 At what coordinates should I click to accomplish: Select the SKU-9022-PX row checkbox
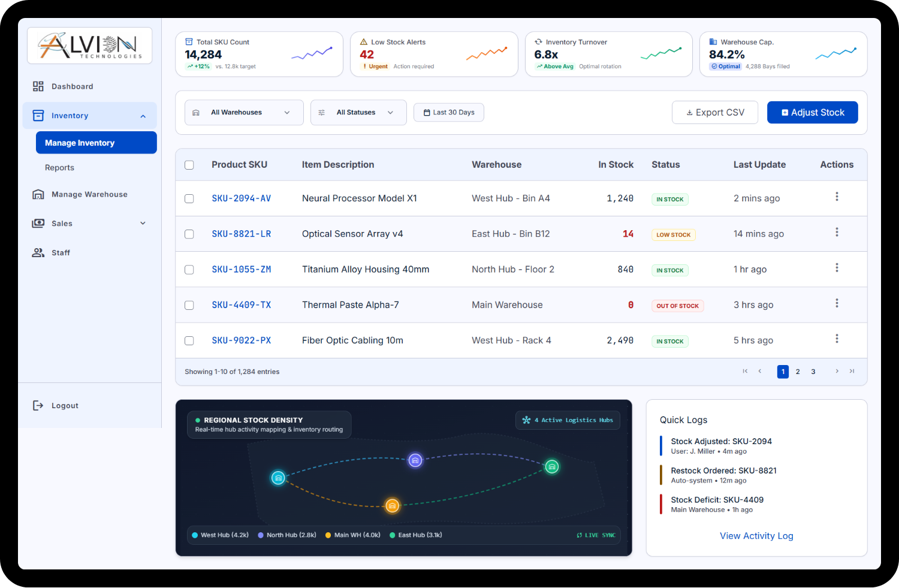pyautogui.click(x=189, y=340)
